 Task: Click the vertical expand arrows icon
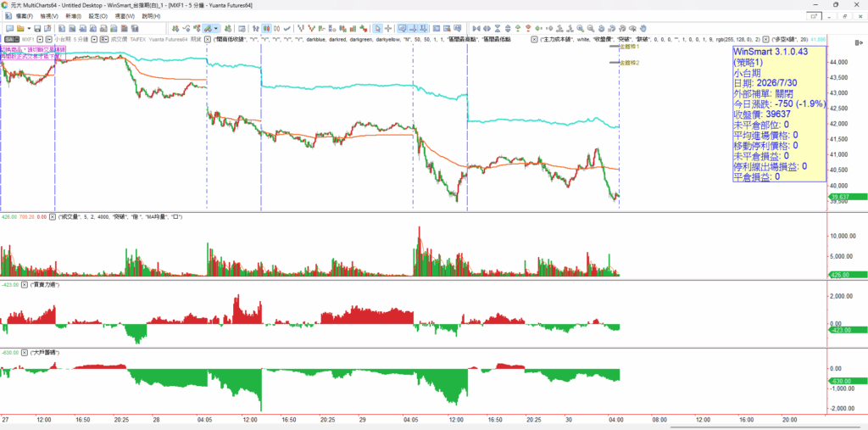508,28
